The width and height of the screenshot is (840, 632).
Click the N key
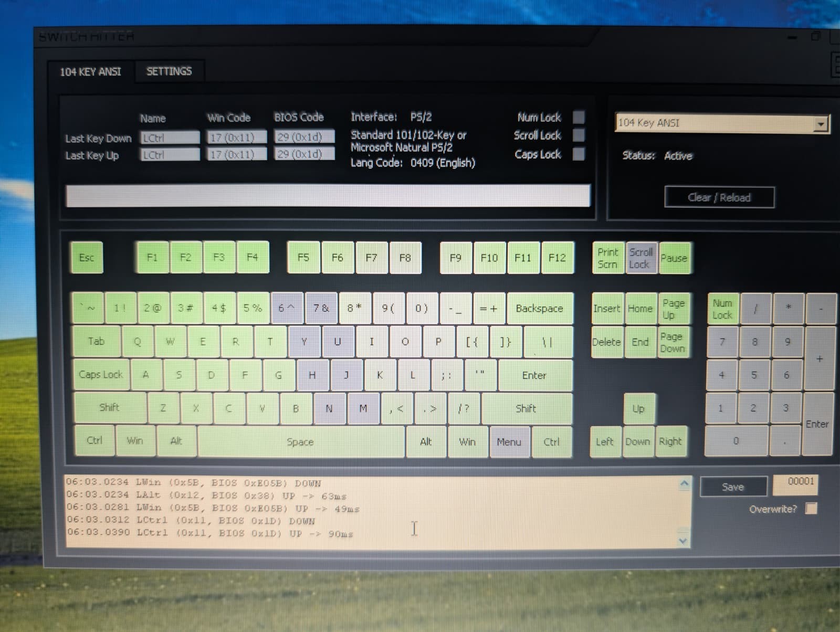329,408
